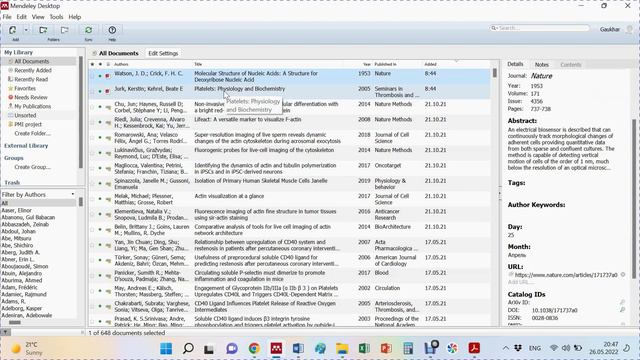This screenshot has width=640, height=360.
Task: Click the search field in the toolbar
Action: click(x=540, y=28)
